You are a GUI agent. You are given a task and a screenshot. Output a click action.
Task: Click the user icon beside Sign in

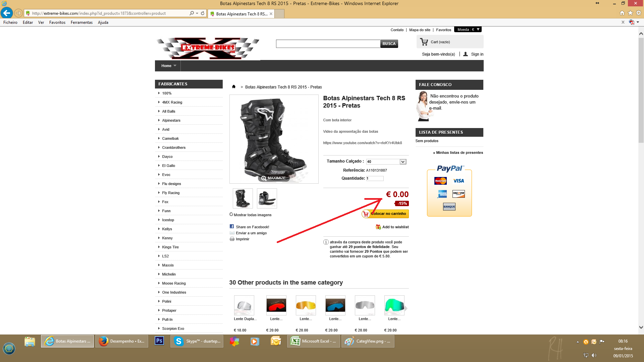point(466,54)
